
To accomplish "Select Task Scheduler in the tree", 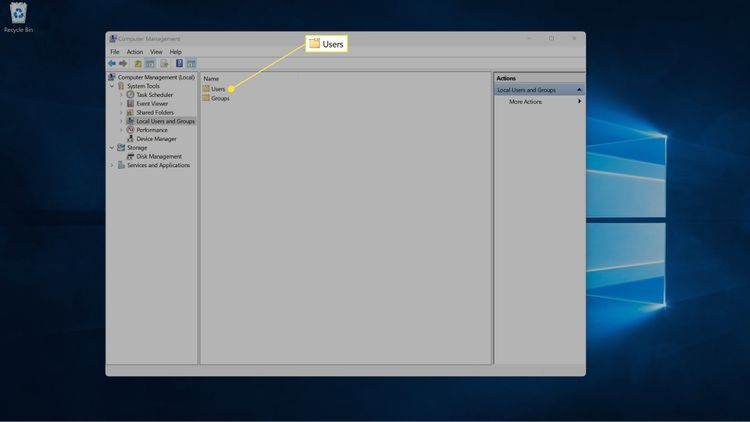I will pyautogui.click(x=154, y=95).
